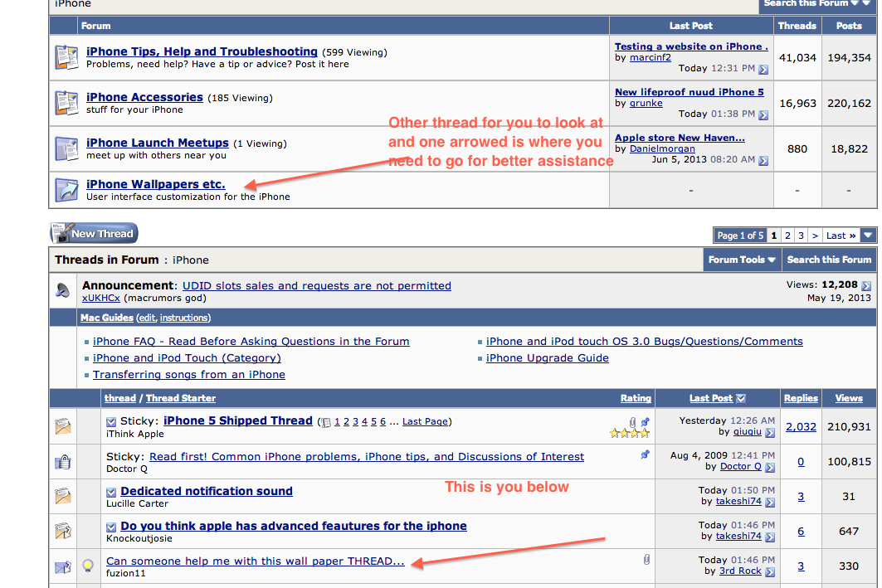Go to page 3 of threads
Viewport: 882px width, 588px height.
pyautogui.click(x=802, y=236)
